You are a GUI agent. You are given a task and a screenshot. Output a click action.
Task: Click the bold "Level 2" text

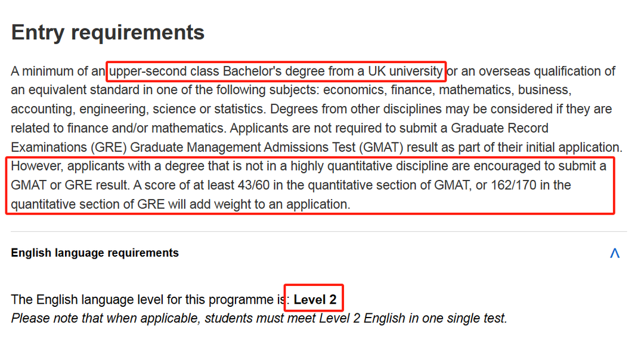pyautogui.click(x=315, y=300)
